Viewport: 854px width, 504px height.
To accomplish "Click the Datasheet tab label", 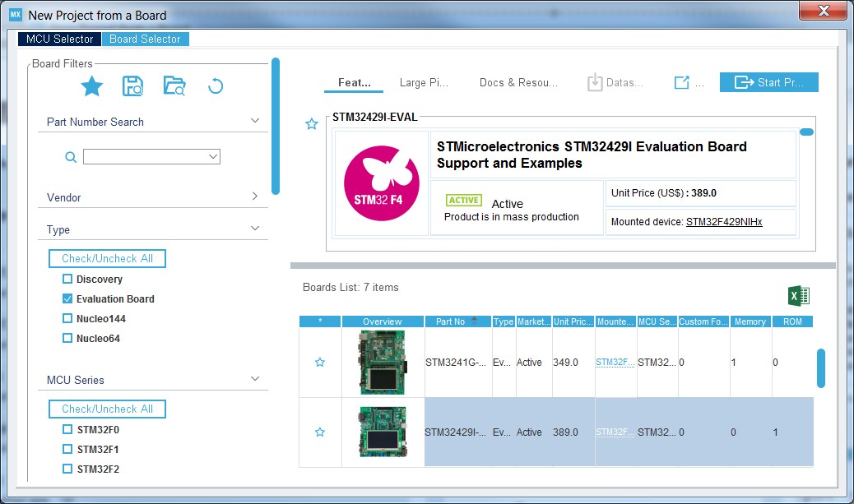I will coord(624,83).
